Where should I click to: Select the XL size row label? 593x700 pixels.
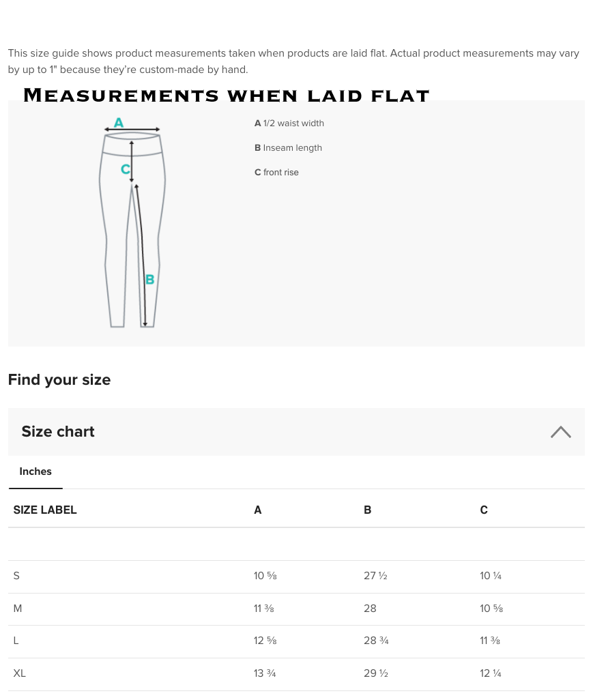[x=20, y=673]
